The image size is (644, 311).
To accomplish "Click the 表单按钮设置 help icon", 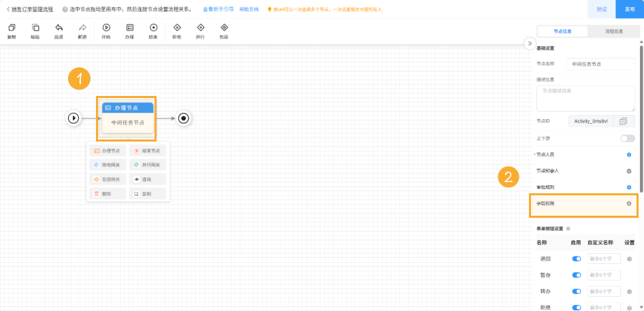I will [x=568, y=229].
